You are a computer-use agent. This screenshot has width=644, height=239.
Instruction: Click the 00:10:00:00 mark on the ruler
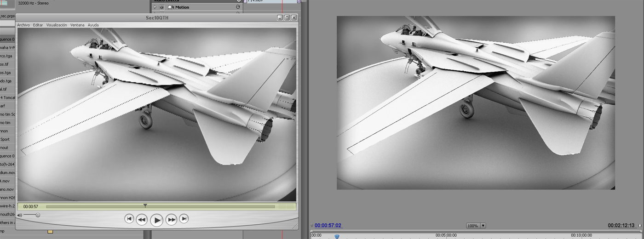[x=581, y=235]
